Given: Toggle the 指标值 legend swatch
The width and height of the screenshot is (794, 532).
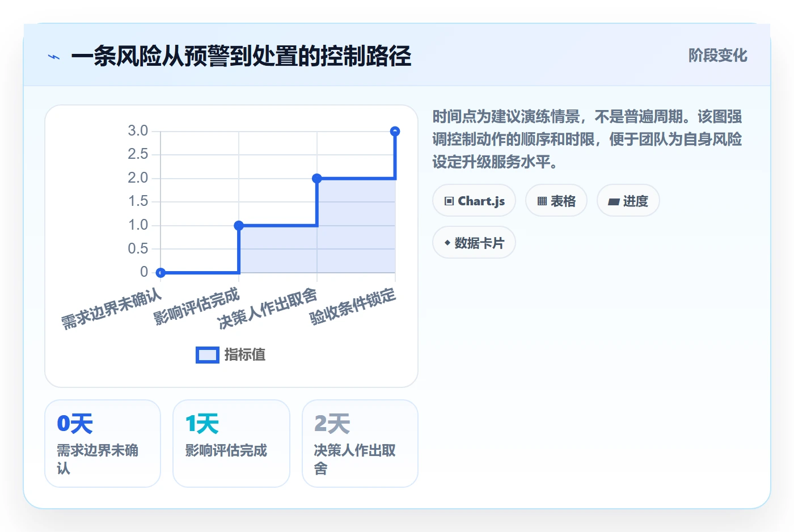Looking at the screenshot, I should 208,355.
